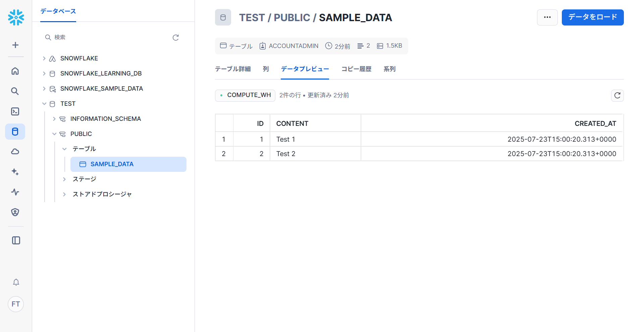Click the CREATED_AT timestamp in row 2
Screen dimensions: 644x332
click(562, 154)
